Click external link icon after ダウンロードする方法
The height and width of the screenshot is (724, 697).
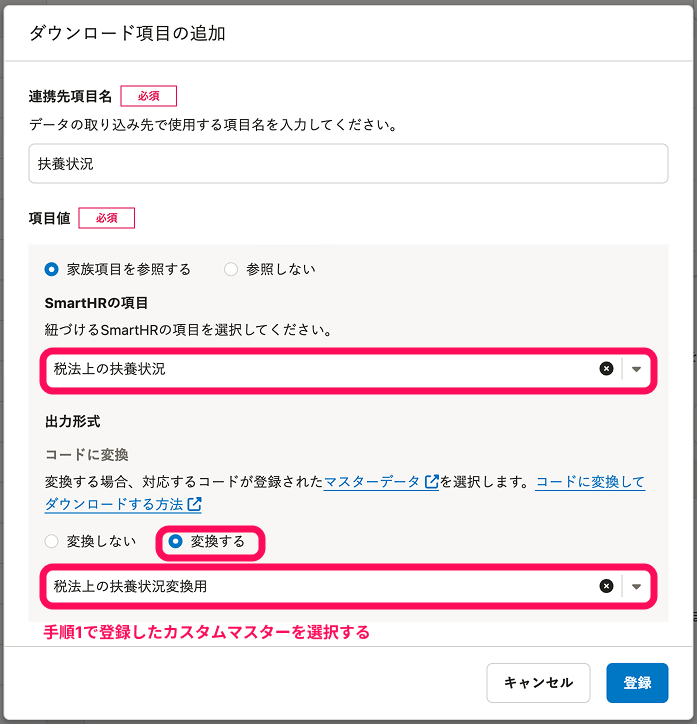click(194, 505)
